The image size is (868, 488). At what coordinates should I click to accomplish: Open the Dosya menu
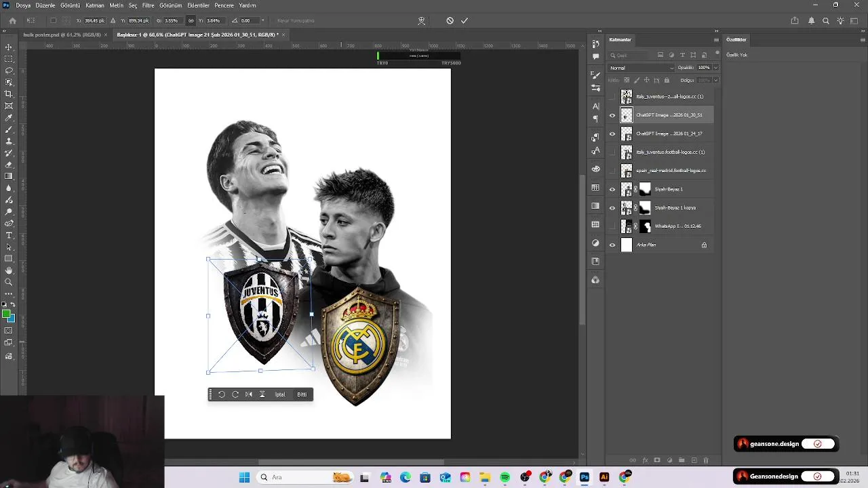23,5
